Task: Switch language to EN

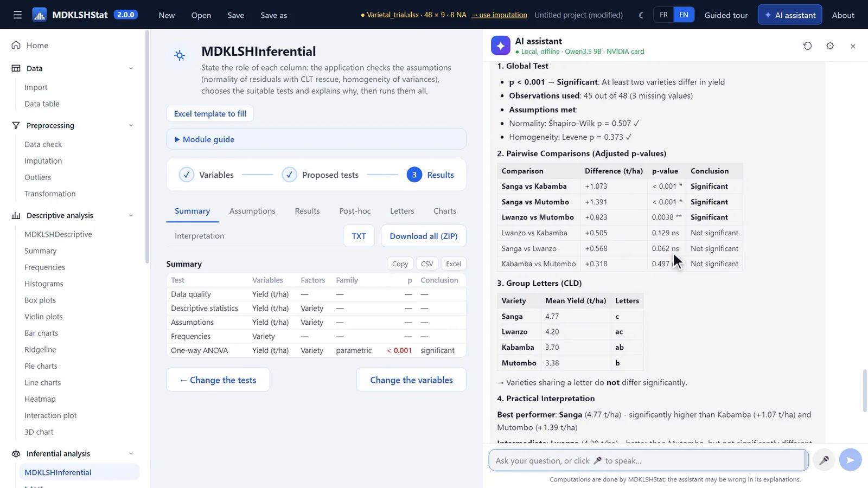Action: [x=684, y=15]
